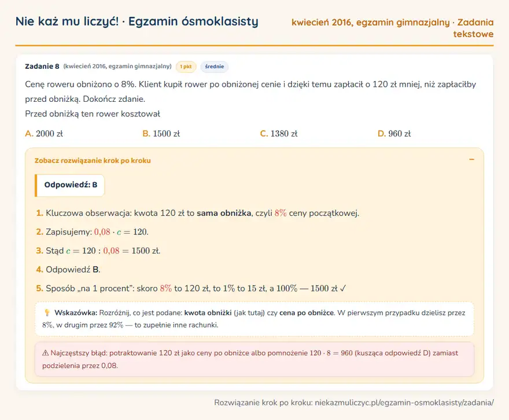
Task: Click step 3 'Stąd c = 120 : 0,08'
Action: (x=98, y=251)
